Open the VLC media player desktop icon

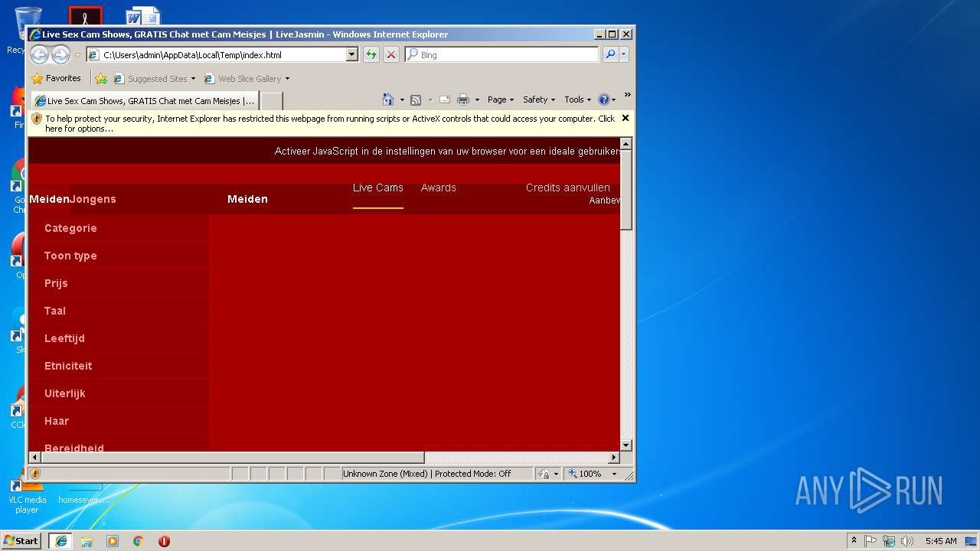[27, 495]
